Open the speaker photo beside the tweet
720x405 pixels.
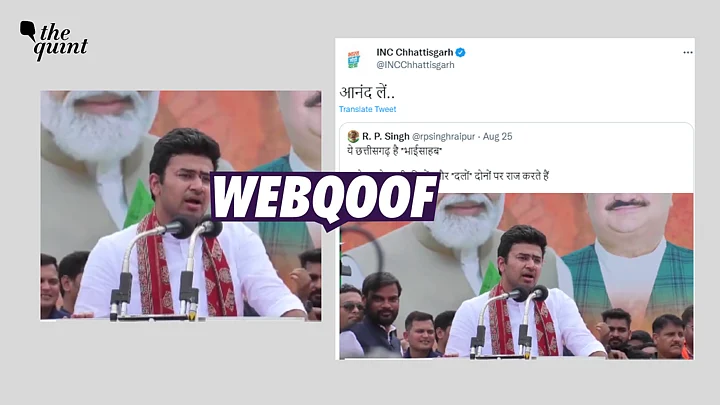tap(181, 205)
